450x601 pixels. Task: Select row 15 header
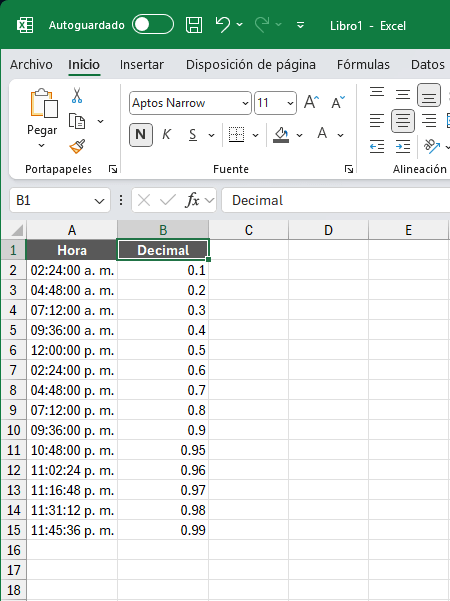13,530
